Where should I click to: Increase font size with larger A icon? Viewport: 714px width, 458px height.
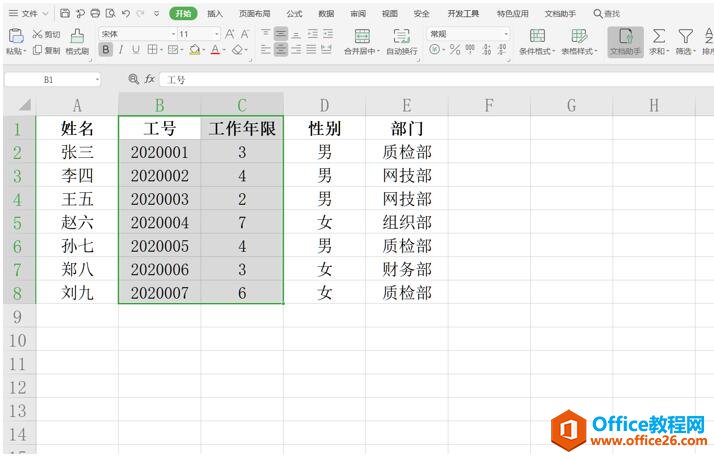click(x=230, y=34)
